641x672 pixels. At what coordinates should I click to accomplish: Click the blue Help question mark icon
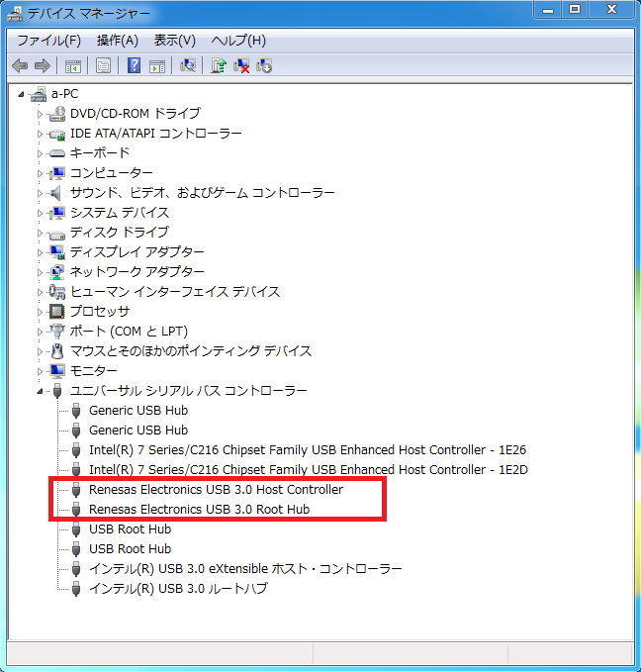pos(135,65)
